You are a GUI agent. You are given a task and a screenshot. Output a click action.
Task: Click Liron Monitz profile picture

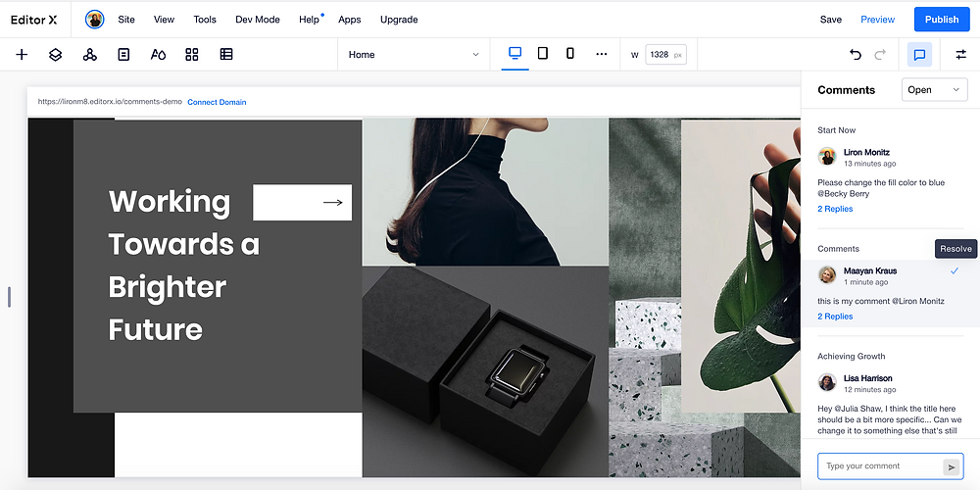click(x=827, y=156)
